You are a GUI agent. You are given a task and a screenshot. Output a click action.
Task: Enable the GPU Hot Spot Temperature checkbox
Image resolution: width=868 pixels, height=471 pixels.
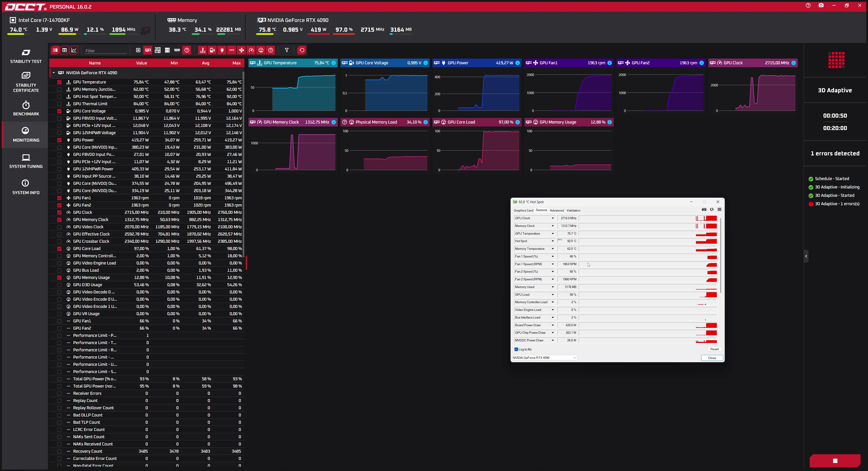point(59,97)
